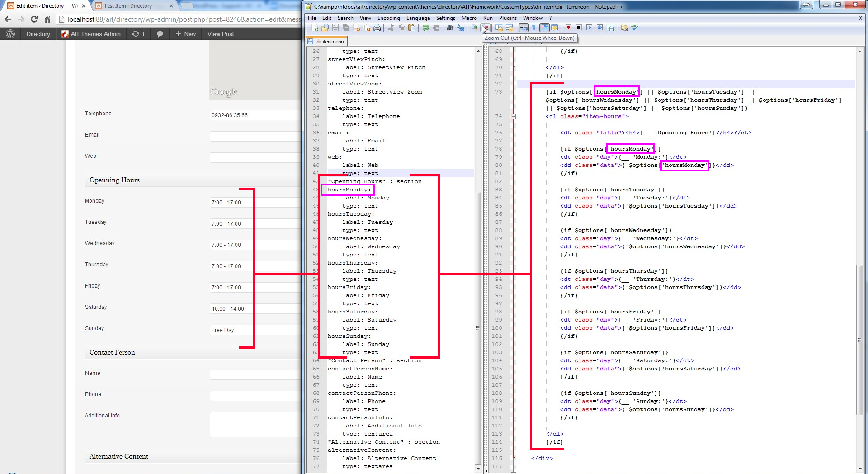Open the Plugins menu
The image size is (868, 474).
(x=507, y=18)
